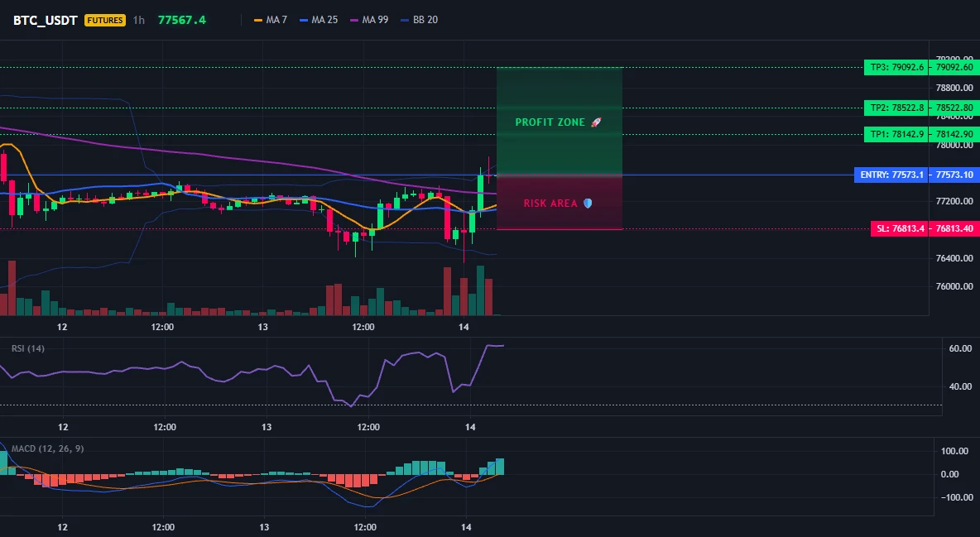Click the 0.00 MACD axis value
The height and width of the screenshot is (537, 980).
pos(949,474)
